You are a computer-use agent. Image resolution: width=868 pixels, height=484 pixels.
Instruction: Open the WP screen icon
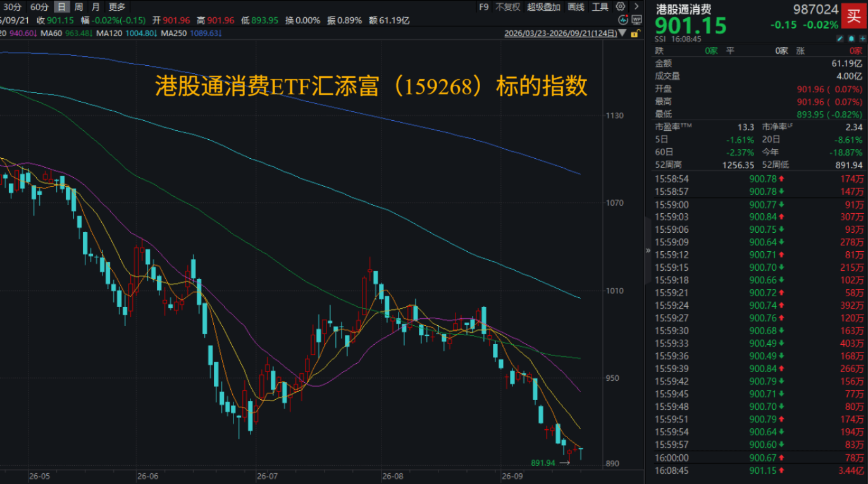[x=638, y=20]
